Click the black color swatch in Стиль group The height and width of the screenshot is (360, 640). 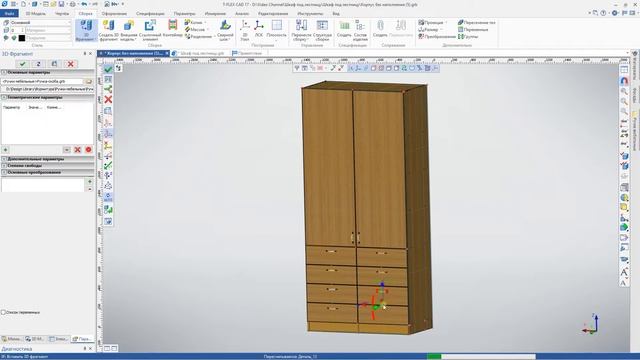(22, 38)
